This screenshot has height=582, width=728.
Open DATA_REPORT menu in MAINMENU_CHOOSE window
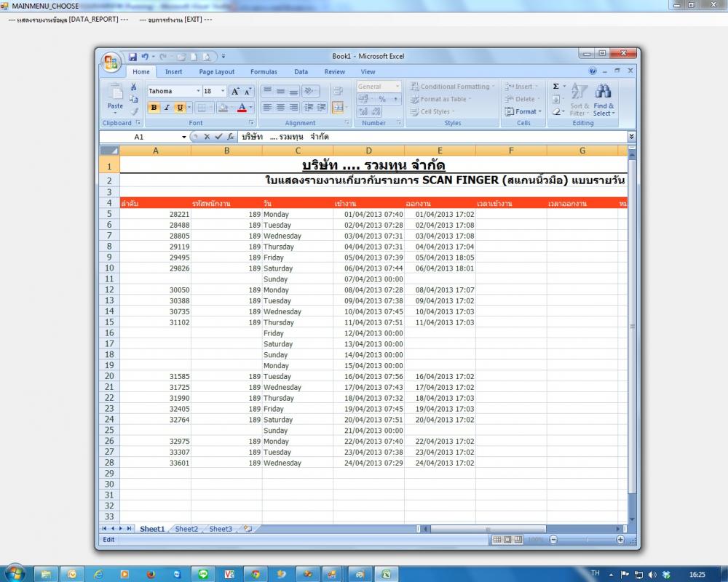tap(68, 20)
